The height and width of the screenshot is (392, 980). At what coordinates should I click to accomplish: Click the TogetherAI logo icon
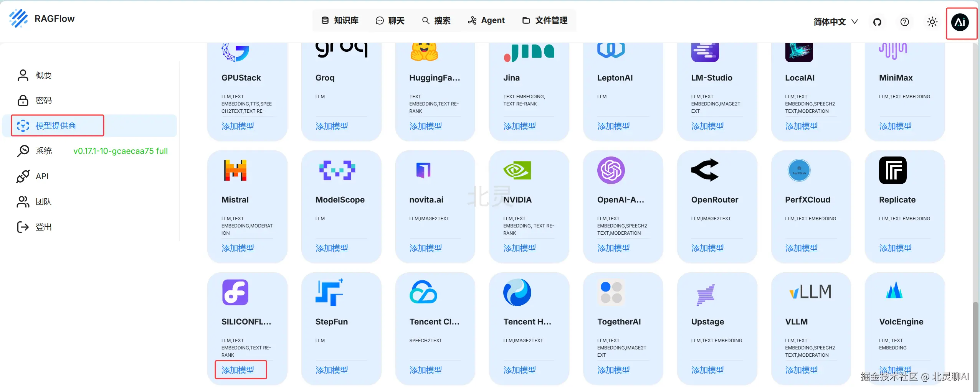pos(611,292)
